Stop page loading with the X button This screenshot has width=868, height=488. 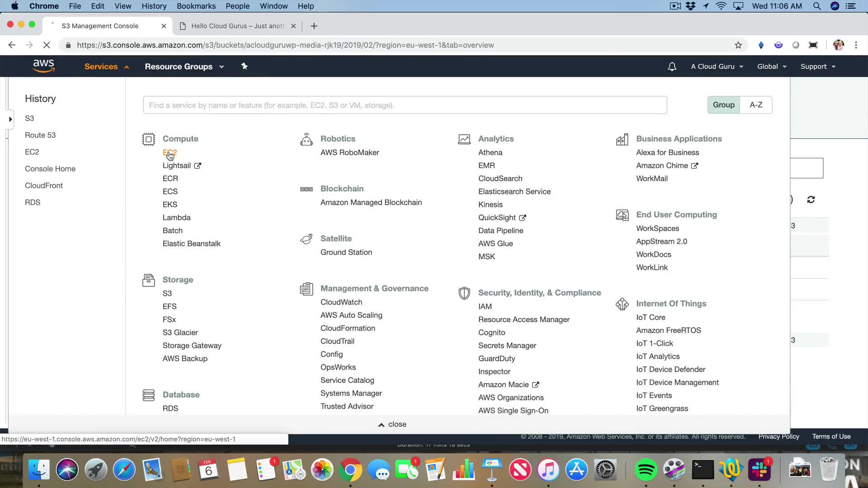[x=47, y=45]
